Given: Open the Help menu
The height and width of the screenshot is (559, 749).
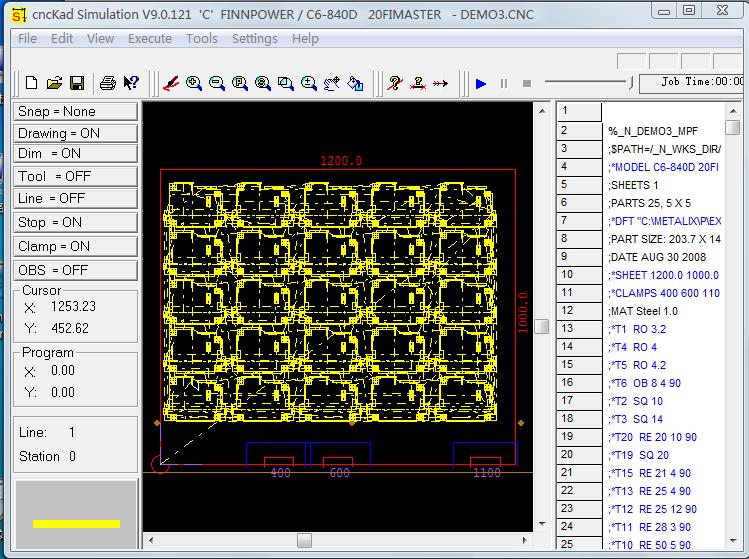Looking at the screenshot, I should (305, 39).
